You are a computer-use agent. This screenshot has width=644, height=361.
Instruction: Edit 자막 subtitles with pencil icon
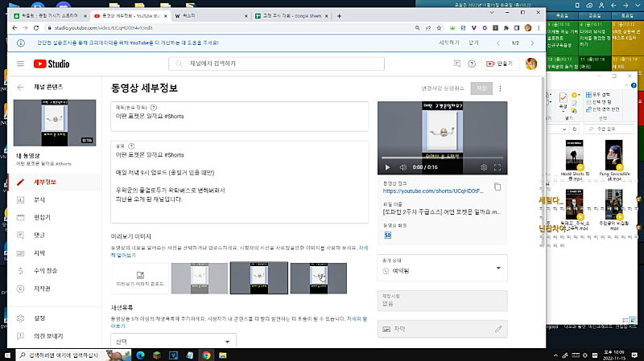[499, 329]
